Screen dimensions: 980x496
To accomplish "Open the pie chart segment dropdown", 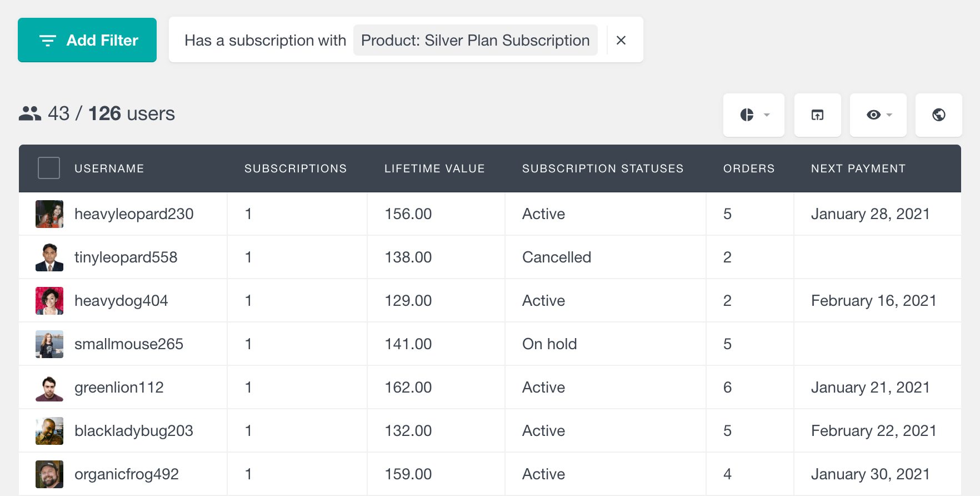I will (x=754, y=115).
